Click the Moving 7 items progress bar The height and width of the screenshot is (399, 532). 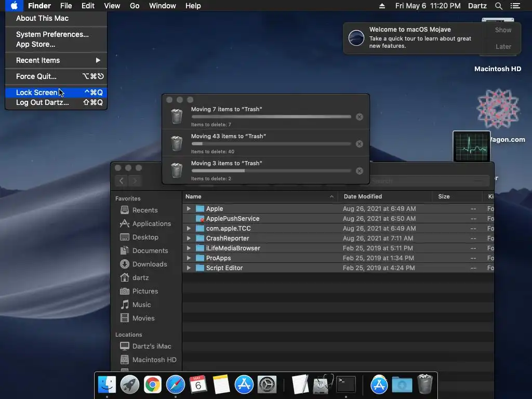pyautogui.click(x=271, y=117)
